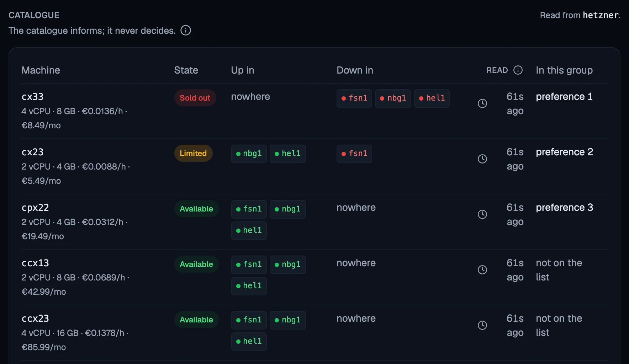Click clock icon in ccx13 row
Screen dimensions: 629x364
point(482,270)
